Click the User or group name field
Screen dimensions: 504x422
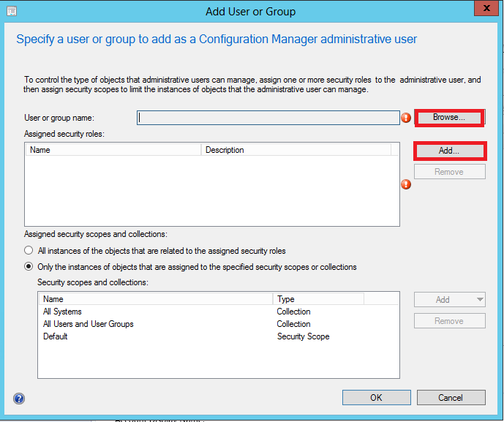pos(268,118)
